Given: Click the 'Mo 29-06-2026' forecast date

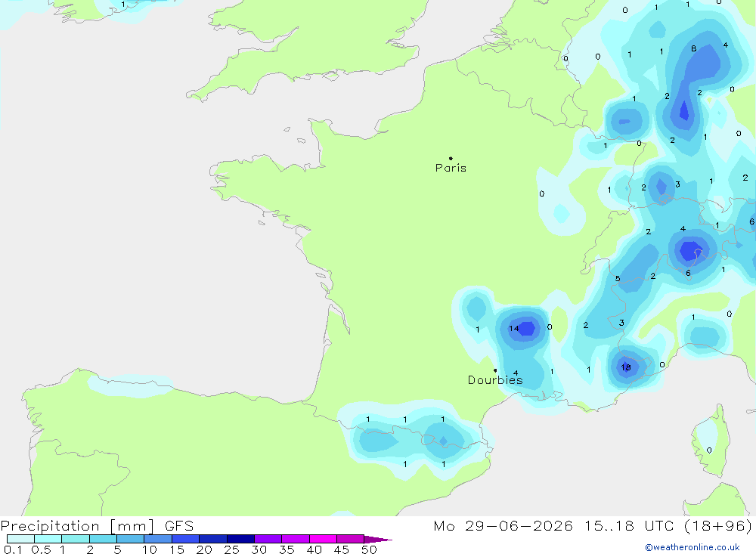Looking at the screenshot, I should pyautogui.click(x=503, y=526).
